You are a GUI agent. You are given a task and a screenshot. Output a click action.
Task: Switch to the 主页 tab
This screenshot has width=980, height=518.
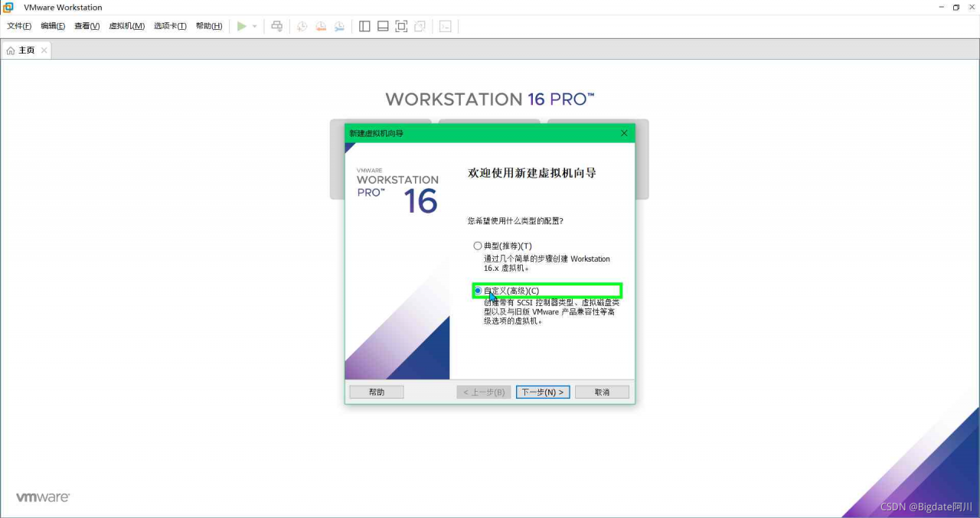(27, 50)
